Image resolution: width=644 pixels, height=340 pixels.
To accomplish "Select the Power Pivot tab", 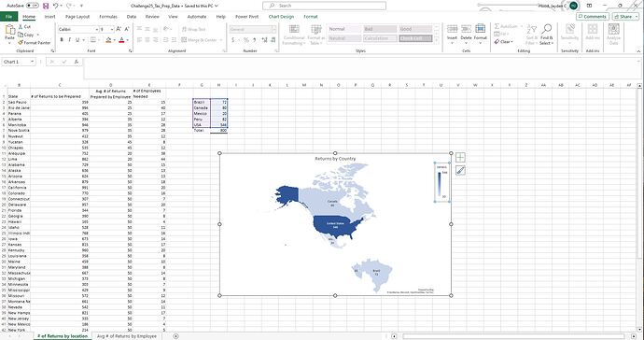I will coord(246,17).
